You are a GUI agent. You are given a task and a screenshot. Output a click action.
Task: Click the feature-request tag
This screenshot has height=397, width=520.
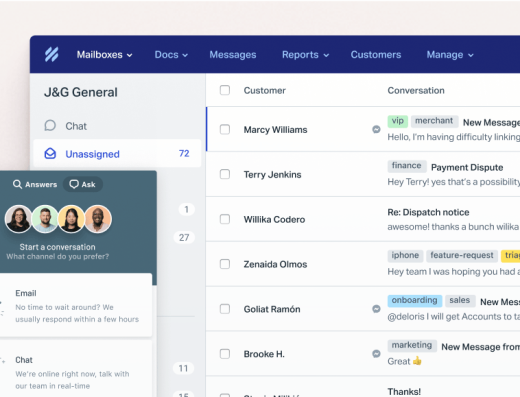click(462, 256)
